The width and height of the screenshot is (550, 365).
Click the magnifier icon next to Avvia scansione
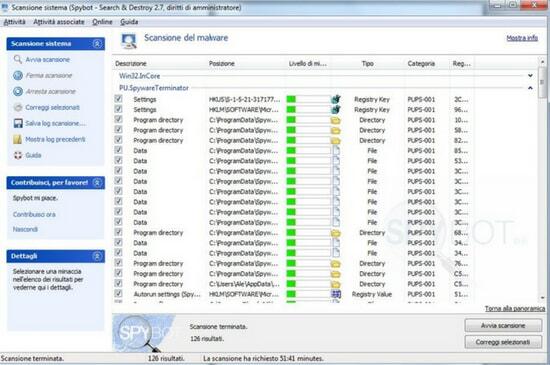pos(18,59)
